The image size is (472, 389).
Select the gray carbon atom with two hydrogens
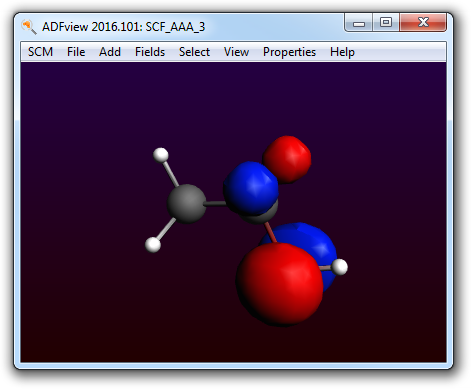tap(186, 203)
